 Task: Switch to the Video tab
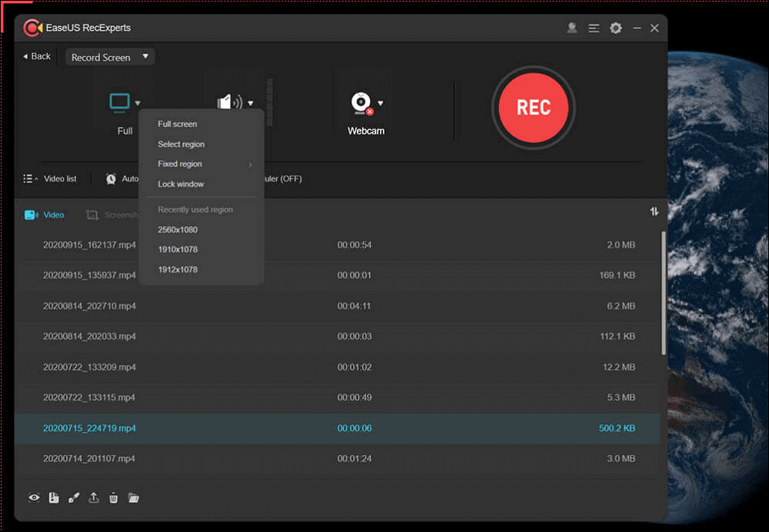pyautogui.click(x=44, y=214)
